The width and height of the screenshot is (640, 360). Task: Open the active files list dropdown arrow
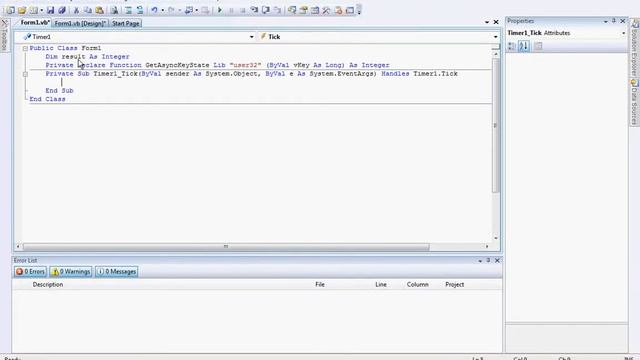487,22
